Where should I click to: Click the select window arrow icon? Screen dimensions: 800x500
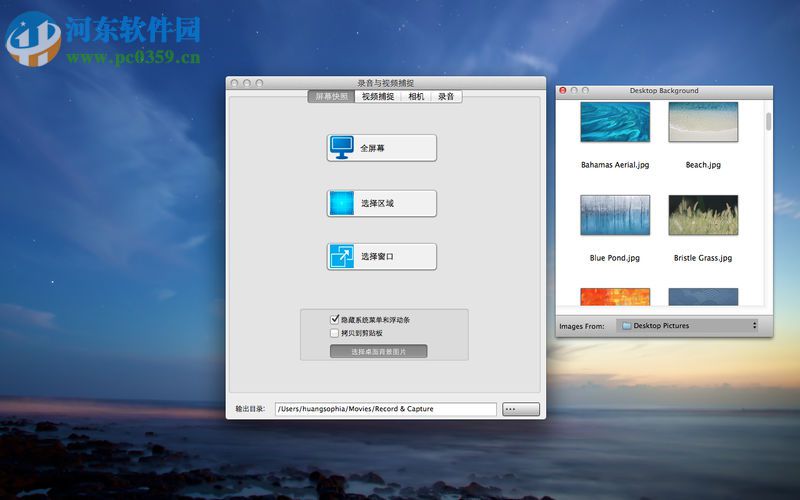click(x=341, y=256)
